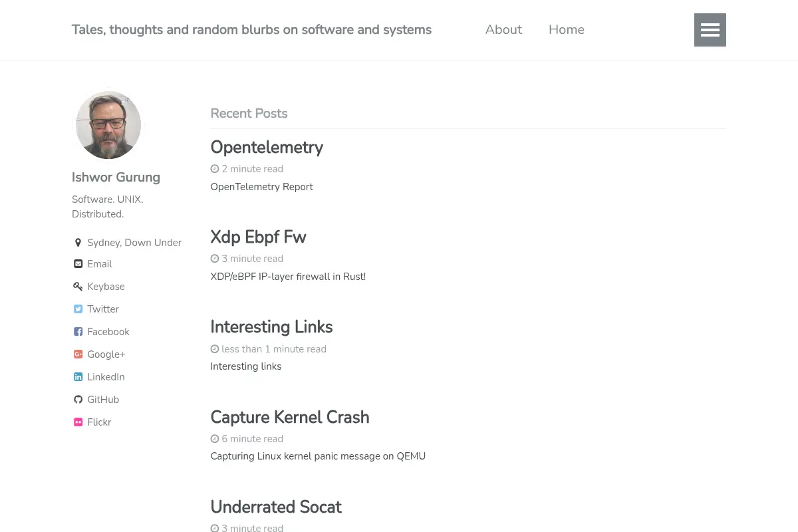Click the GitHub octocat icon
The image size is (798, 532).
click(x=78, y=400)
